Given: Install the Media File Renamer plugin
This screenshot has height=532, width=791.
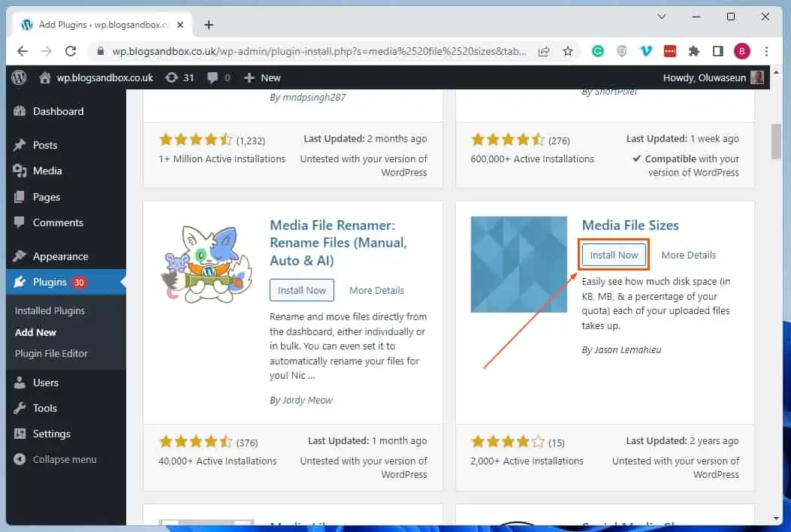Looking at the screenshot, I should (x=302, y=291).
